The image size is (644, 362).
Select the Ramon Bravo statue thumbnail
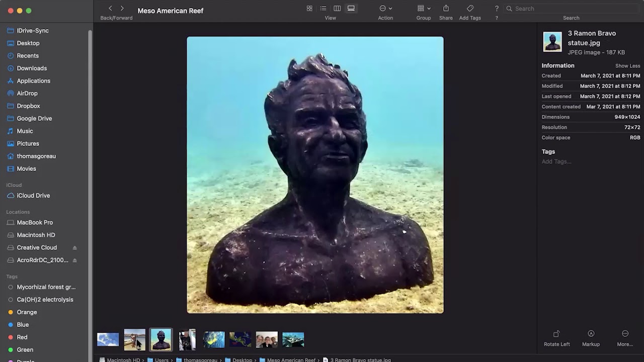161,340
